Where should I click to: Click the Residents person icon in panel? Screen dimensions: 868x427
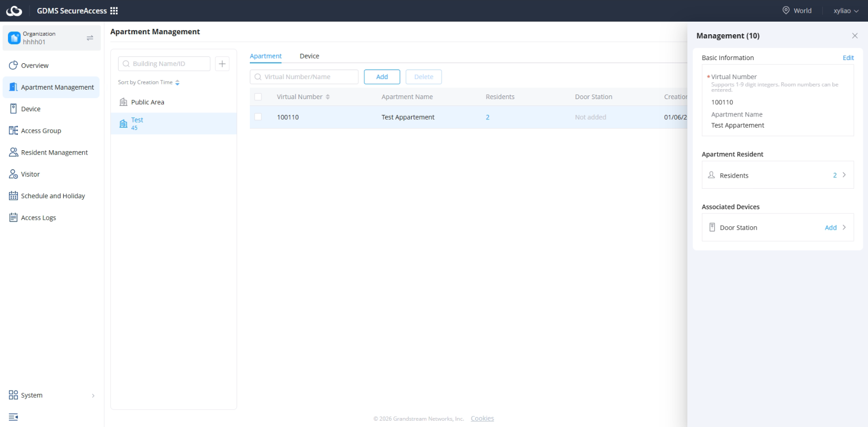click(x=711, y=175)
